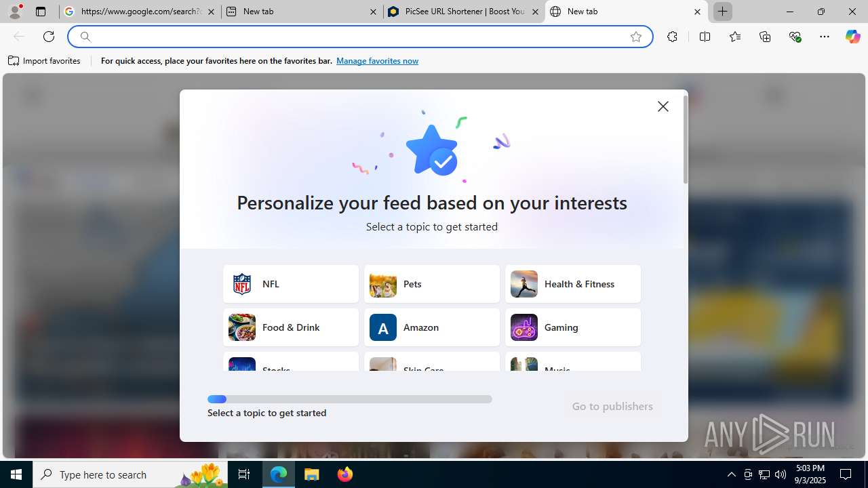Open the Extensions puzzle icon
This screenshot has width=868, height=488.
click(x=672, y=37)
